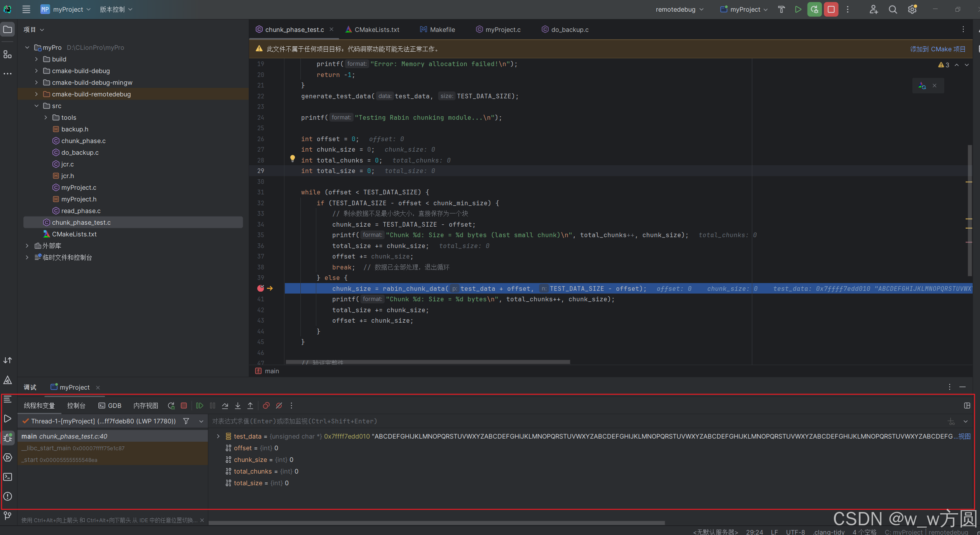Open the Terminal tool window icon
Viewport: 980px width, 535px height.
8,477
